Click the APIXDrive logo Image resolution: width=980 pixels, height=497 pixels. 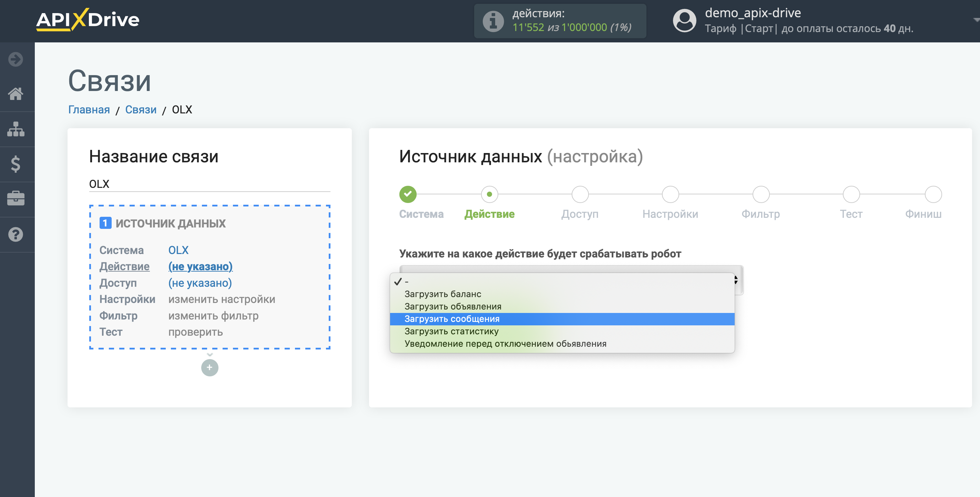[x=88, y=19]
